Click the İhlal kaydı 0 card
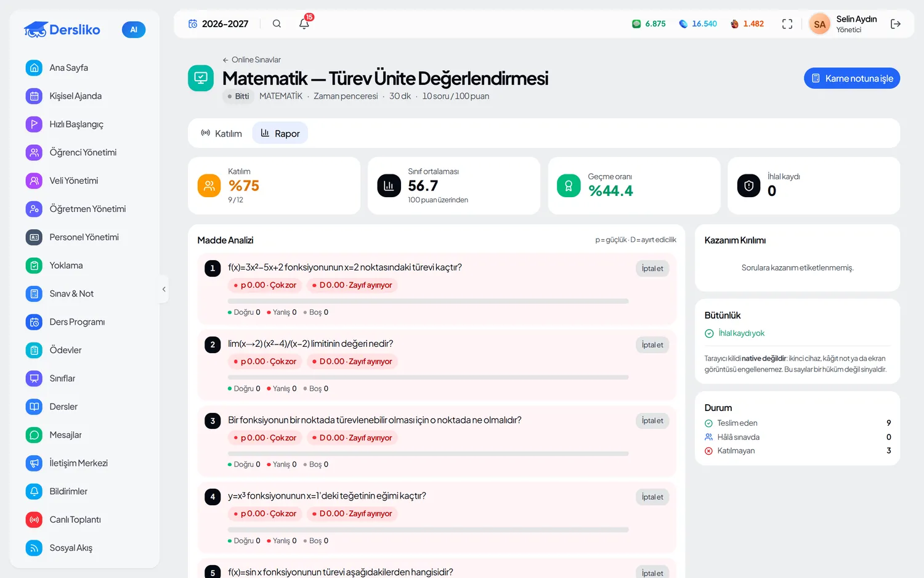Image resolution: width=924 pixels, height=578 pixels. point(814,185)
